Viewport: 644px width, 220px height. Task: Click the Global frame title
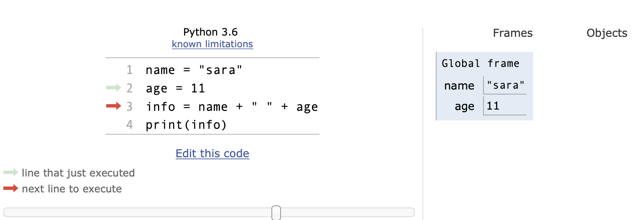click(480, 64)
